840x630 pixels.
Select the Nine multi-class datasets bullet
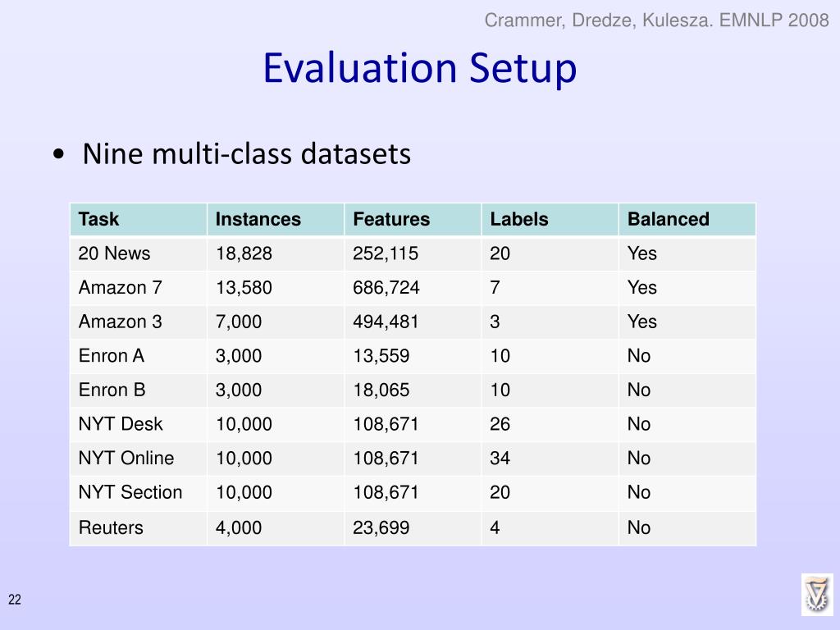pos(246,153)
